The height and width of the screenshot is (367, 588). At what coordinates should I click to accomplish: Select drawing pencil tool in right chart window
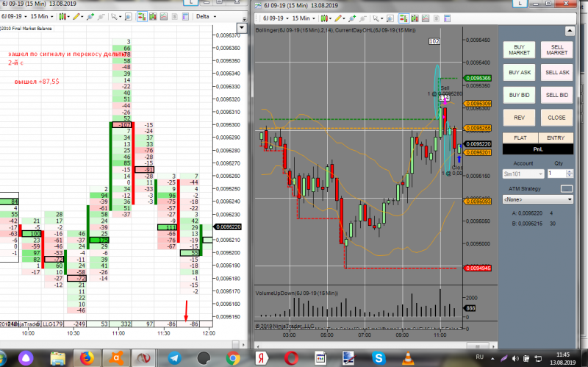[x=338, y=18]
